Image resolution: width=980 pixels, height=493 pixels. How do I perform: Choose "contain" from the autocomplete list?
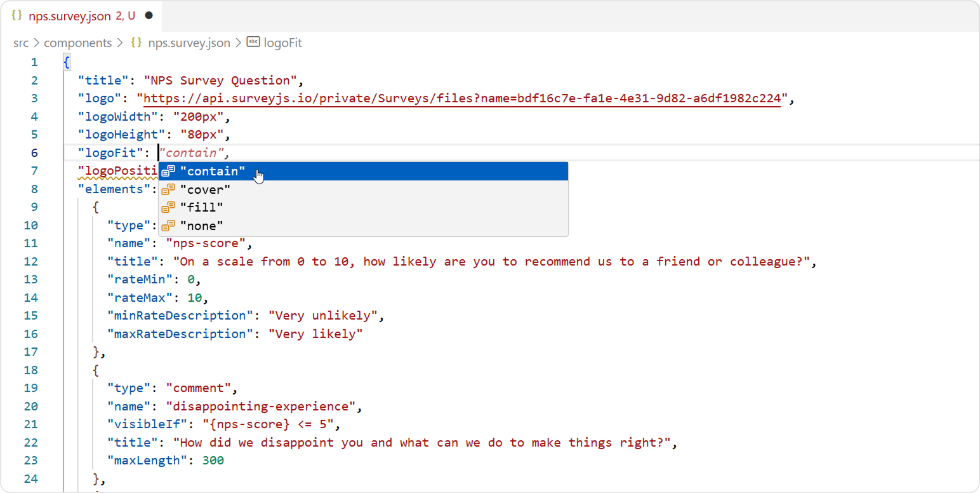213,171
